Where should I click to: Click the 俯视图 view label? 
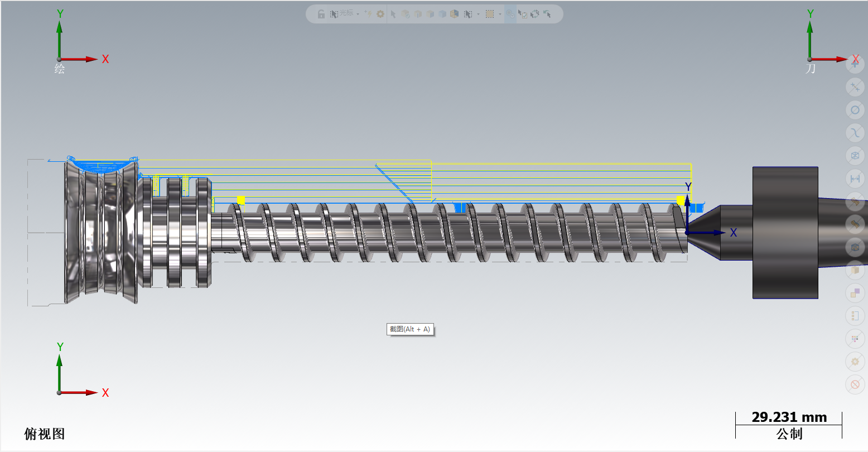(x=45, y=434)
